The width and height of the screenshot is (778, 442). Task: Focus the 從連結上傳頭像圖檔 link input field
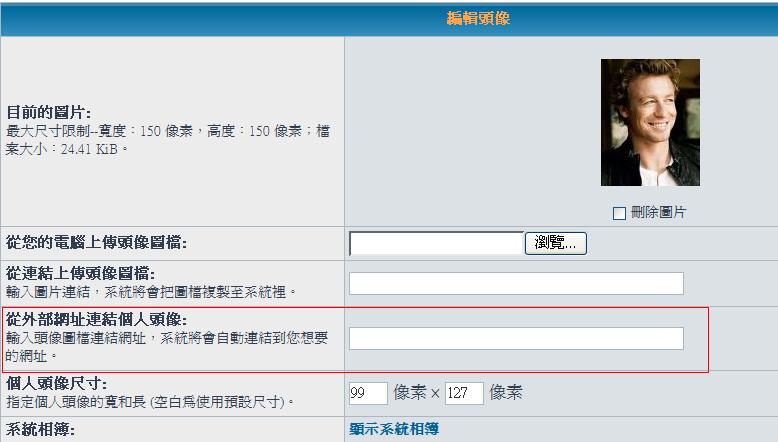tap(516, 283)
